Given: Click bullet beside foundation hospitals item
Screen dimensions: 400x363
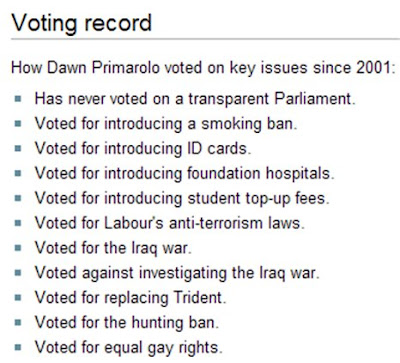Looking at the screenshot, I should tap(18, 173).
